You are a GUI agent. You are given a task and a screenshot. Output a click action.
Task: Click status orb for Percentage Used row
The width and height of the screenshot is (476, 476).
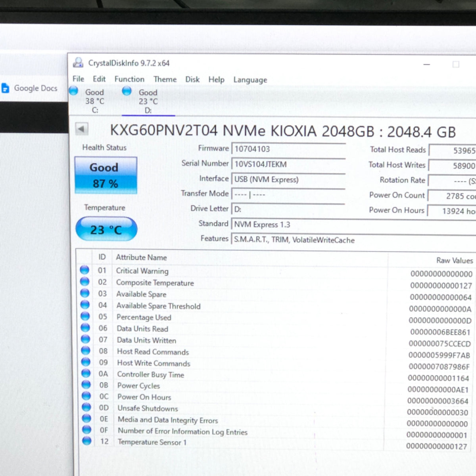[x=85, y=316]
